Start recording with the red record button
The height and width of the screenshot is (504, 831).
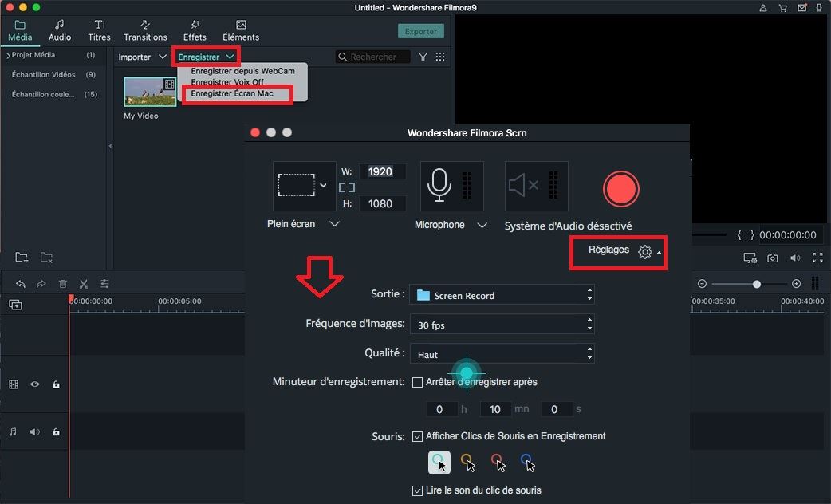coord(621,189)
